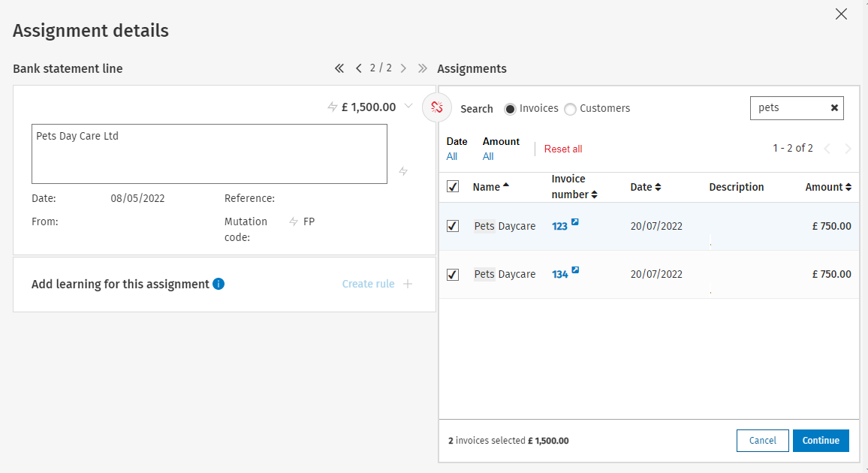Click the red unlink assignment icon
The image size is (868, 473).
click(x=437, y=107)
